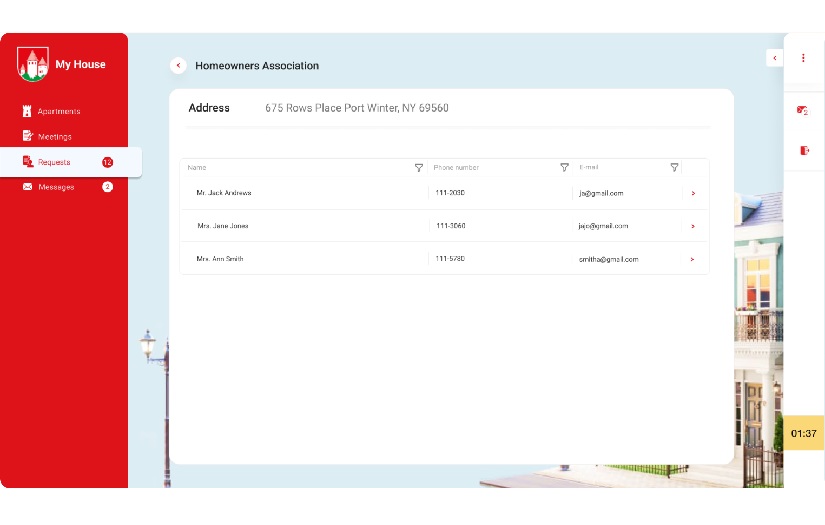Open details arrow for Mrs. Jane Jones
Viewport: 825px width, 525px height.
(693, 226)
